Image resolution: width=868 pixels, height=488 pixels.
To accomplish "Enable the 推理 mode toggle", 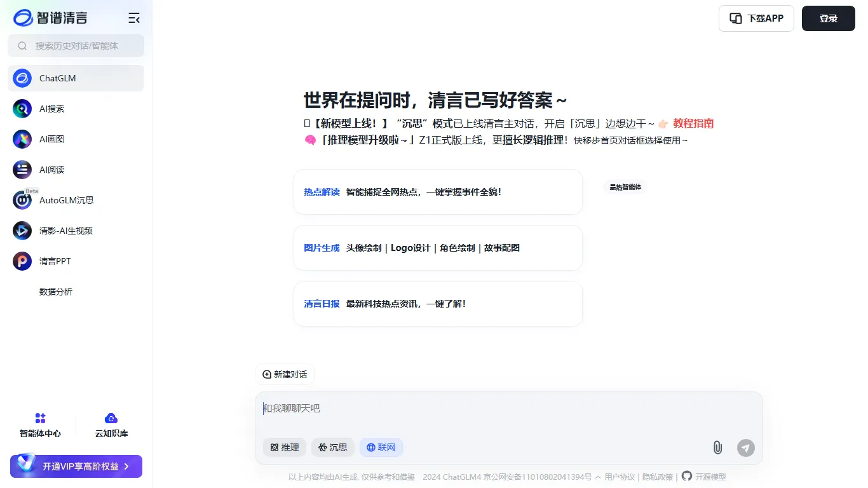I will pyautogui.click(x=284, y=447).
